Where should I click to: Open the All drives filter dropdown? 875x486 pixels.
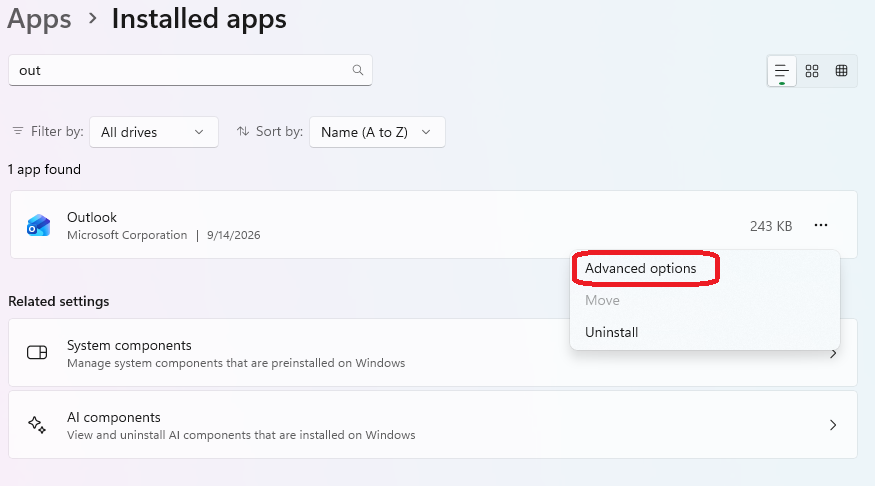point(153,132)
